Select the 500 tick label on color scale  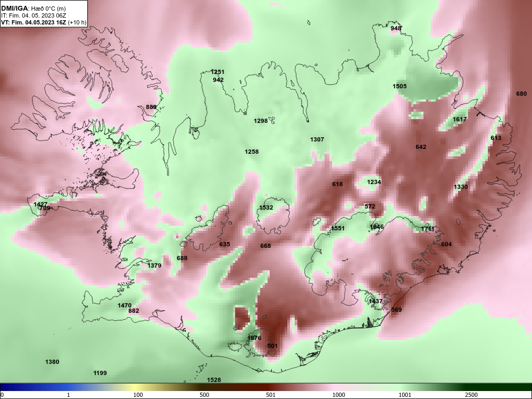204,395
